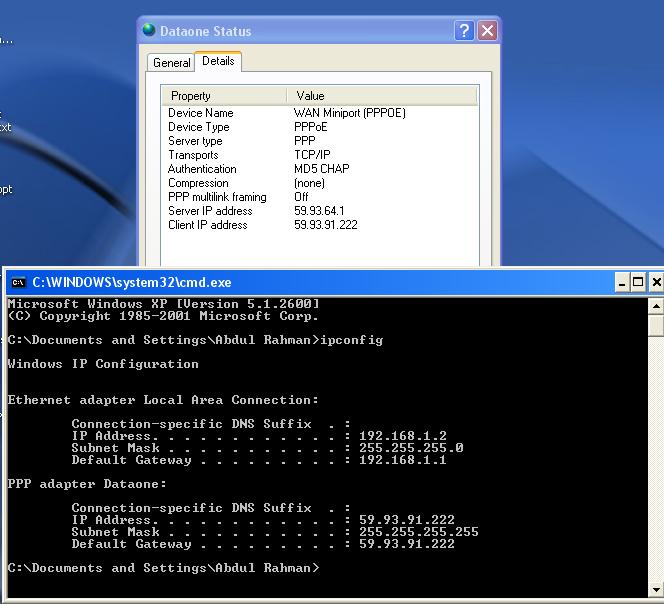Select the Details tab

point(218,61)
